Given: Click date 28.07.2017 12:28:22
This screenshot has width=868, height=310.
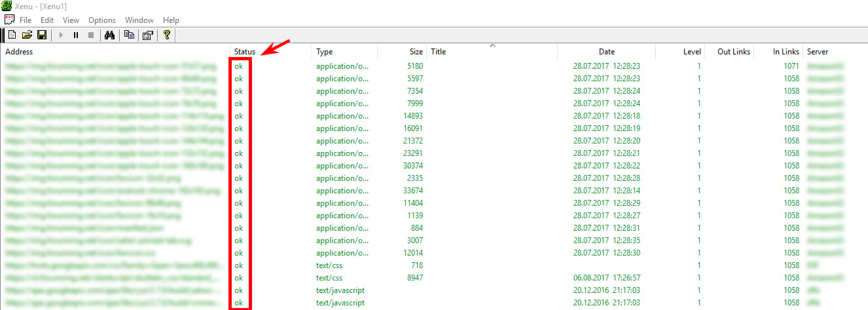Looking at the screenshot, I should (x=606, y=166).
